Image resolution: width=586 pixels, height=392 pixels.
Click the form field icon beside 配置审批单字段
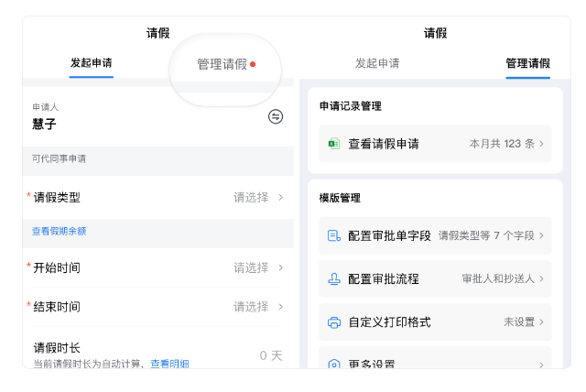click(333, 235)
